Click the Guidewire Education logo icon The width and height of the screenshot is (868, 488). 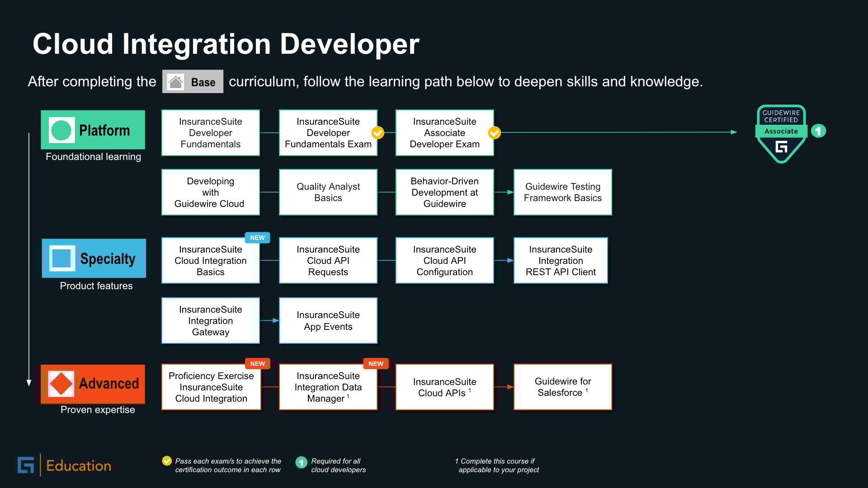point(26,465)
